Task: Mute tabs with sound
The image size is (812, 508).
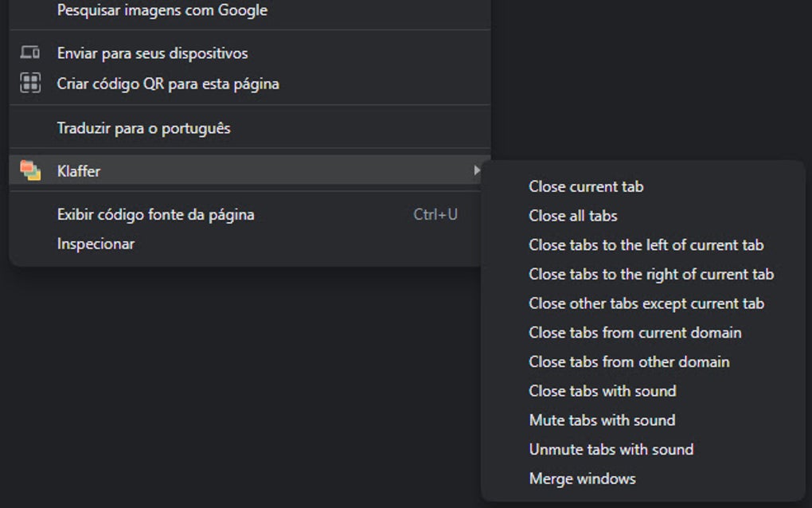Action: [x=601, y=420]
